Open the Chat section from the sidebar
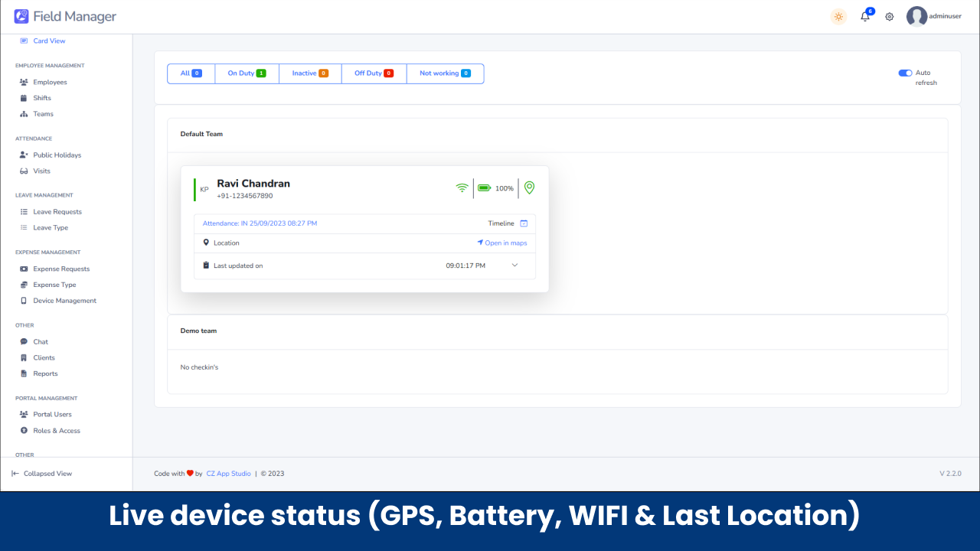The height and width of the screenshot is (551, 980). pos(41,341)
